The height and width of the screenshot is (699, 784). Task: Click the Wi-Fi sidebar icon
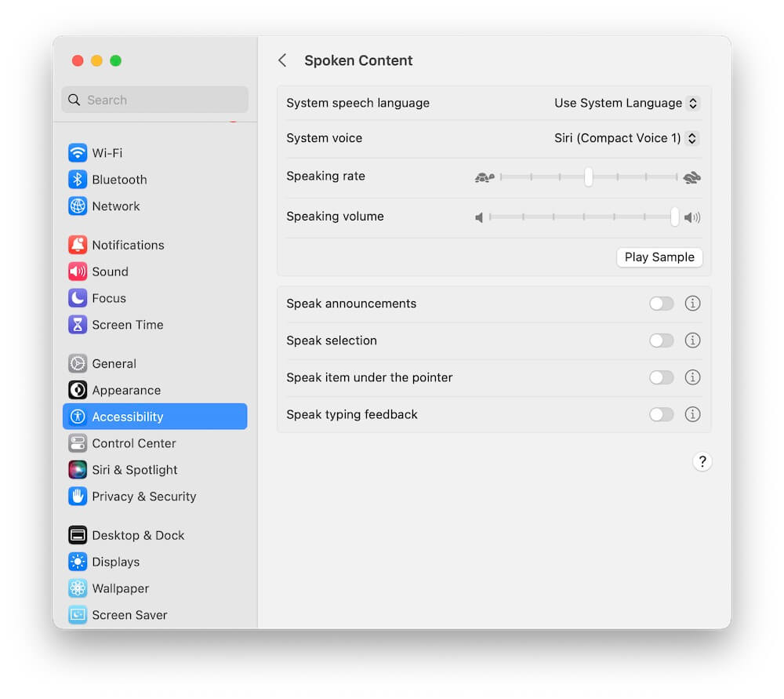click(78, 153)
